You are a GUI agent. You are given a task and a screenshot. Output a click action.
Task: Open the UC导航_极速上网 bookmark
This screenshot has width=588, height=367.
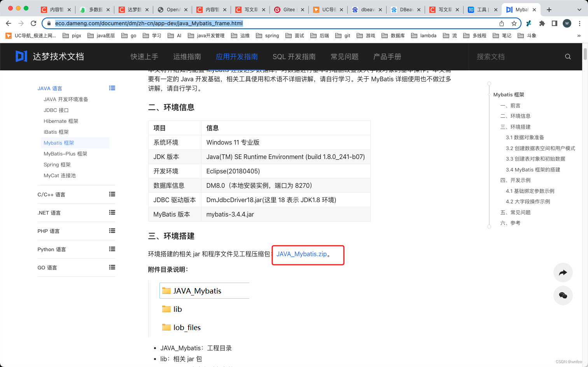[x=31, y=36]
